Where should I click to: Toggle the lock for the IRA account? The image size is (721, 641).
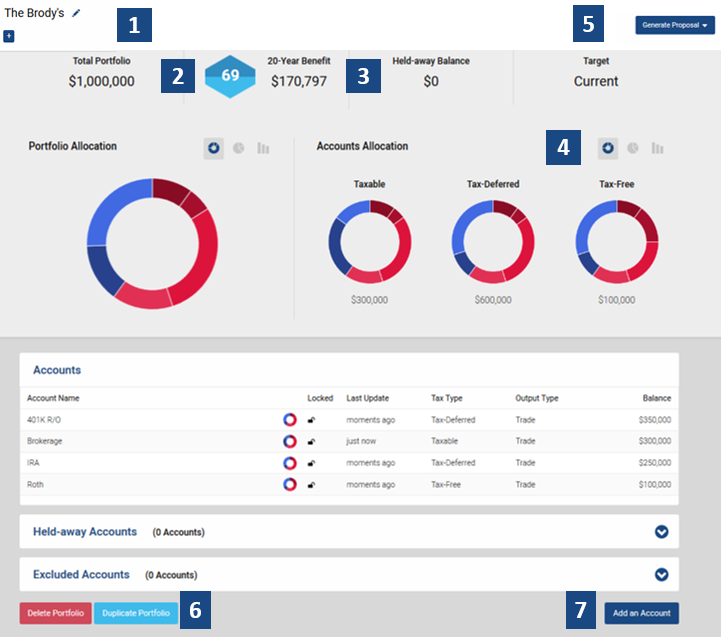[313, 463]
